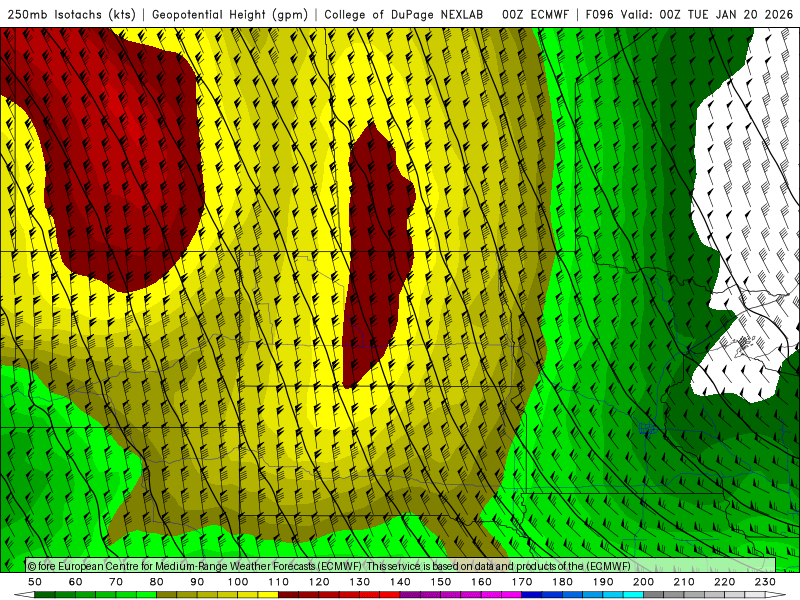The width and height of the screenshot is (800, 600).
Task: Click the "130" legend scale label
Action: pyautogui.click(x=360, y=582)
